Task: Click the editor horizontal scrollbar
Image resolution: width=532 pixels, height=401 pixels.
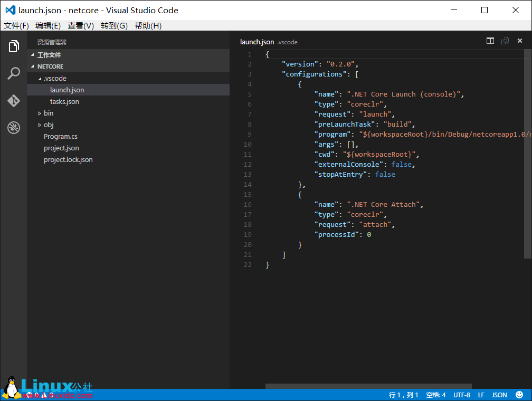Action: click(368, 386)
